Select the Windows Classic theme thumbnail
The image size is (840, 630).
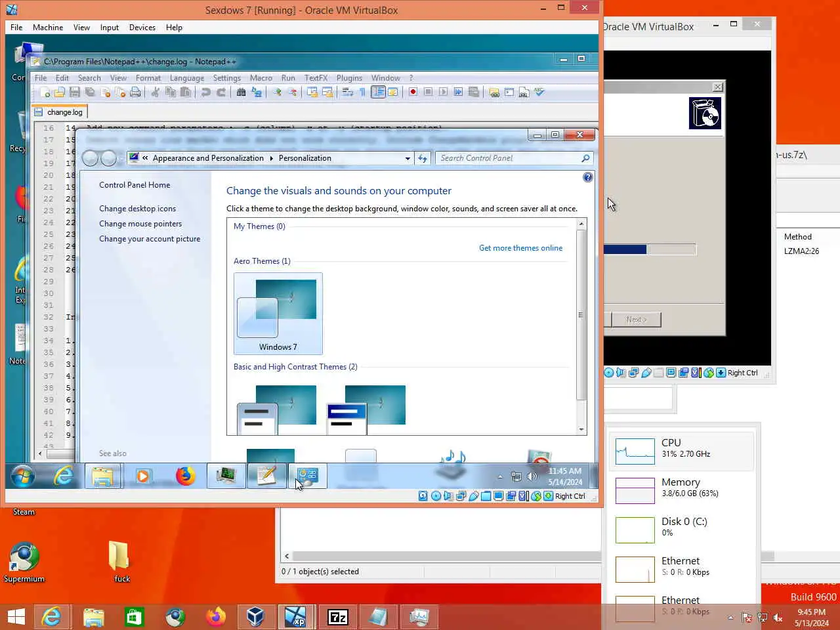coord(366,410)
